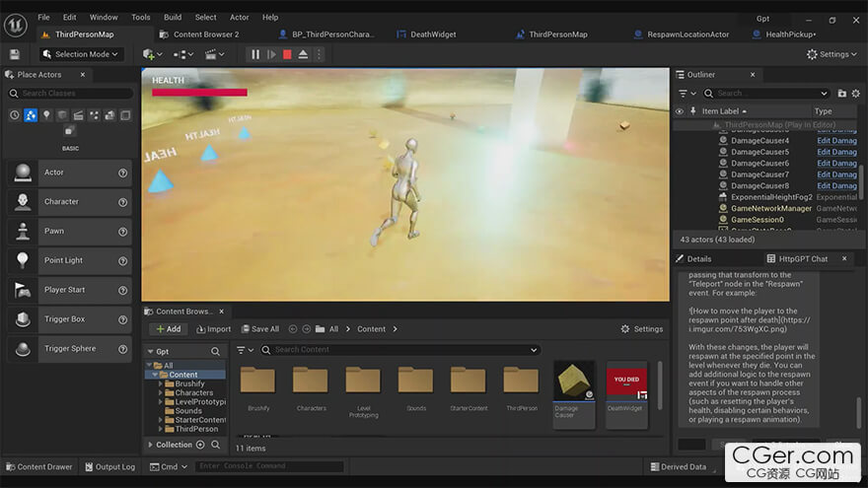Open the cinematics clapperboard toolbar icon
868x488 pixels.
214,54
